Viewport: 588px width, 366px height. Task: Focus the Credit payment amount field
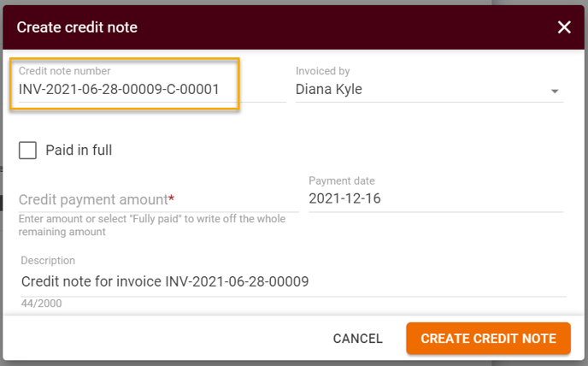click(159, 200)
